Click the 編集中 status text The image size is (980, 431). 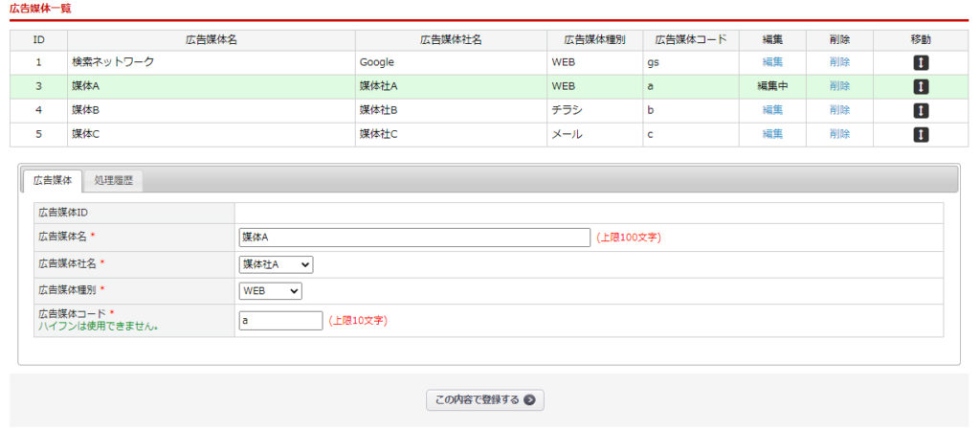772,86
